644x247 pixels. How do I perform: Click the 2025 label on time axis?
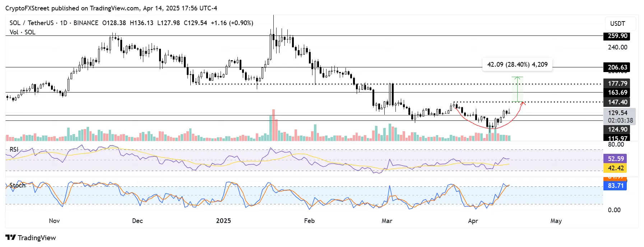(x=223, y=221)
